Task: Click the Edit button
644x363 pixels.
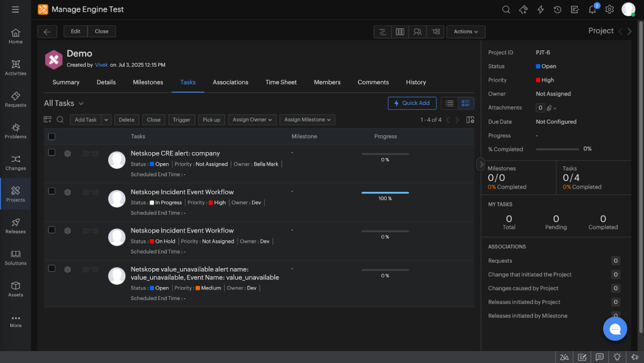Action: (x=75, y=31)
